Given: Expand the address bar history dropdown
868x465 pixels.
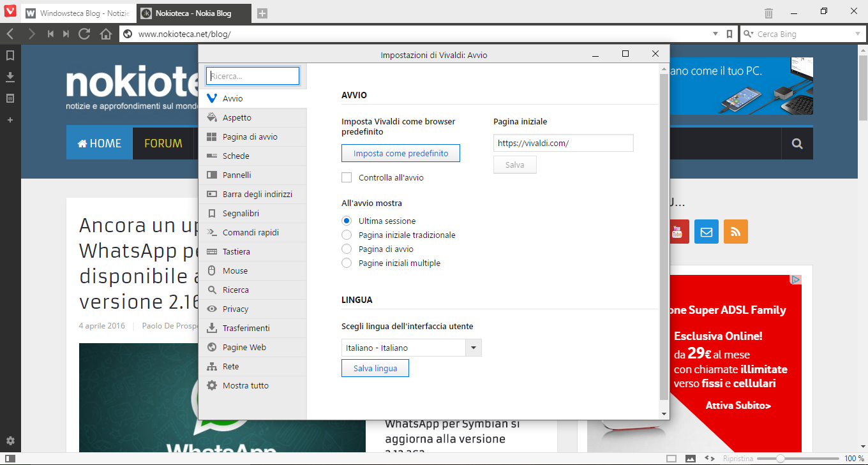Looking at the screenshot, I should [715, 34].
